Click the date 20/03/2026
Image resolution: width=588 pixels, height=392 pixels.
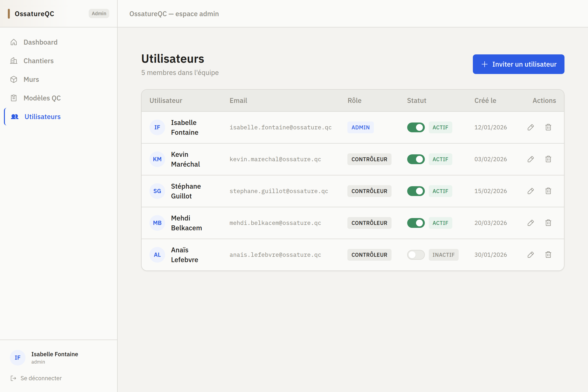click(x=490, y=223)
